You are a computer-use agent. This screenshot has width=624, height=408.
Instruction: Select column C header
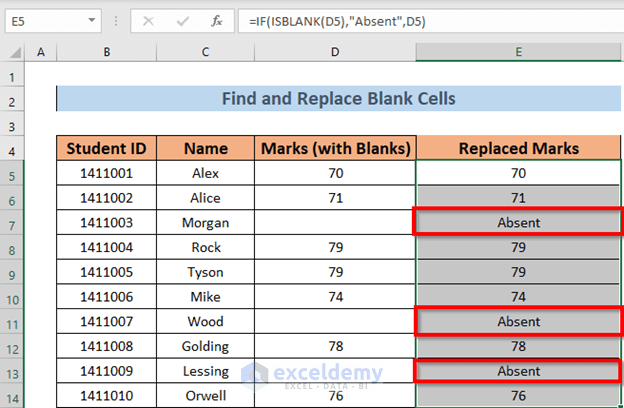[x=205, y=52]
